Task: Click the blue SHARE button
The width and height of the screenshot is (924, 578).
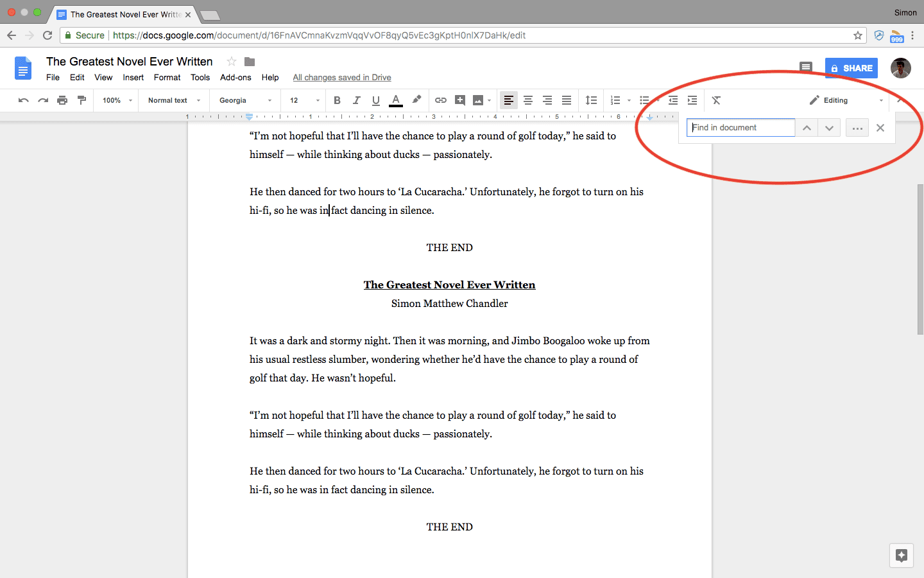Action: pyautogui.click(x=851, y=68)
